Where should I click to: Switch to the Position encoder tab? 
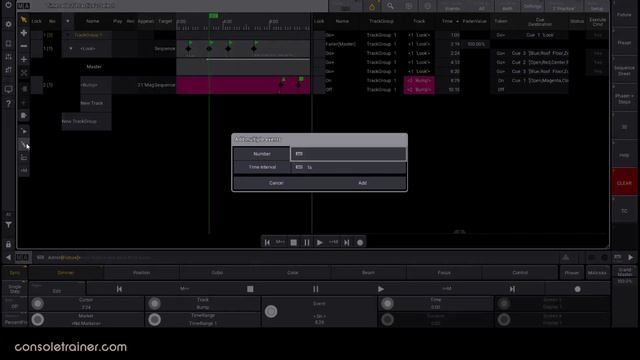[141, 273]
